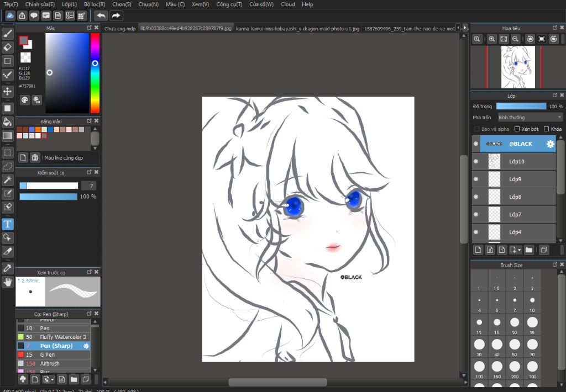Toggle visibility of Lớp9 layer

[x=476, y=179]
